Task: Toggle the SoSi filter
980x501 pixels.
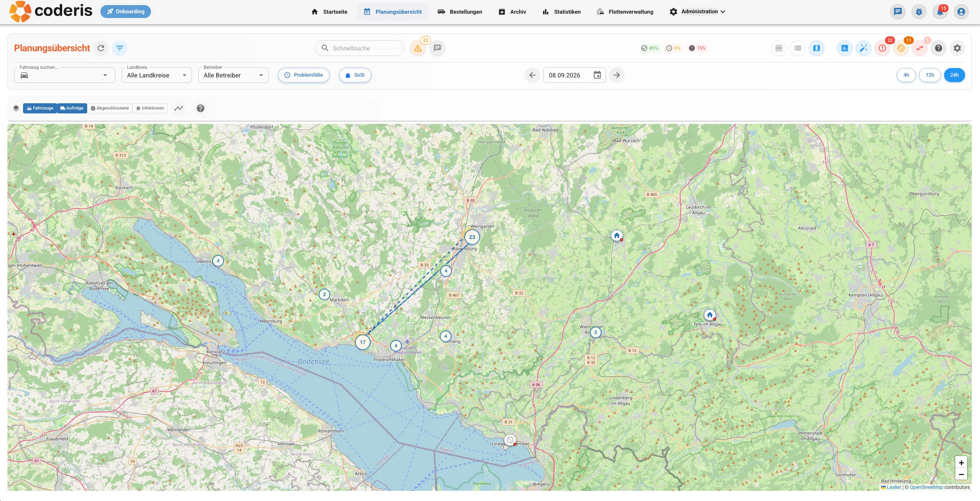Action: (355, 75)
